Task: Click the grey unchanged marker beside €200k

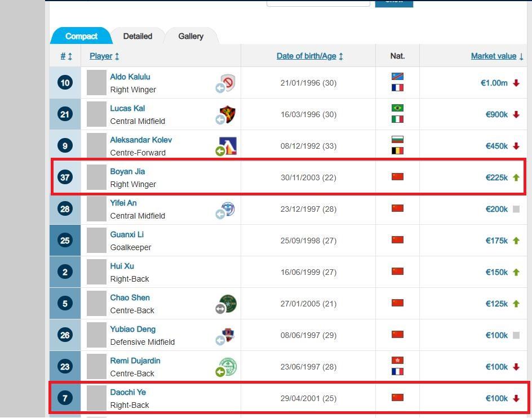Action: 516,209
